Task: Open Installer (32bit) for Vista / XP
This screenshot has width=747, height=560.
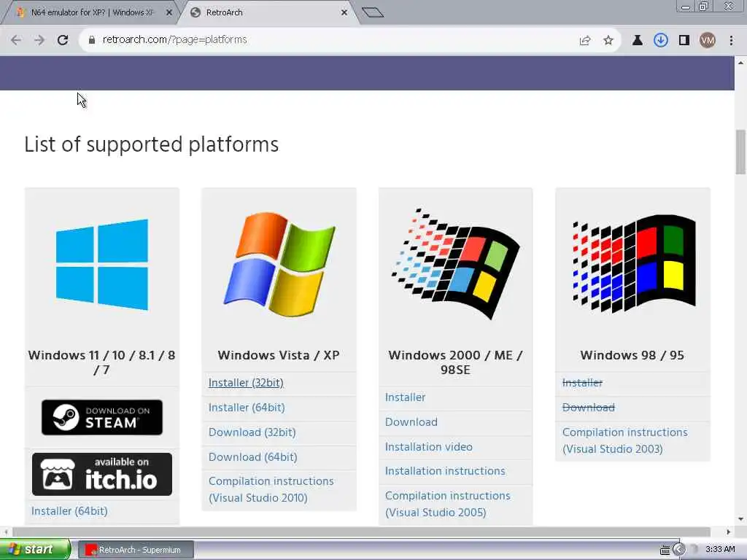Action: (246, 383)
